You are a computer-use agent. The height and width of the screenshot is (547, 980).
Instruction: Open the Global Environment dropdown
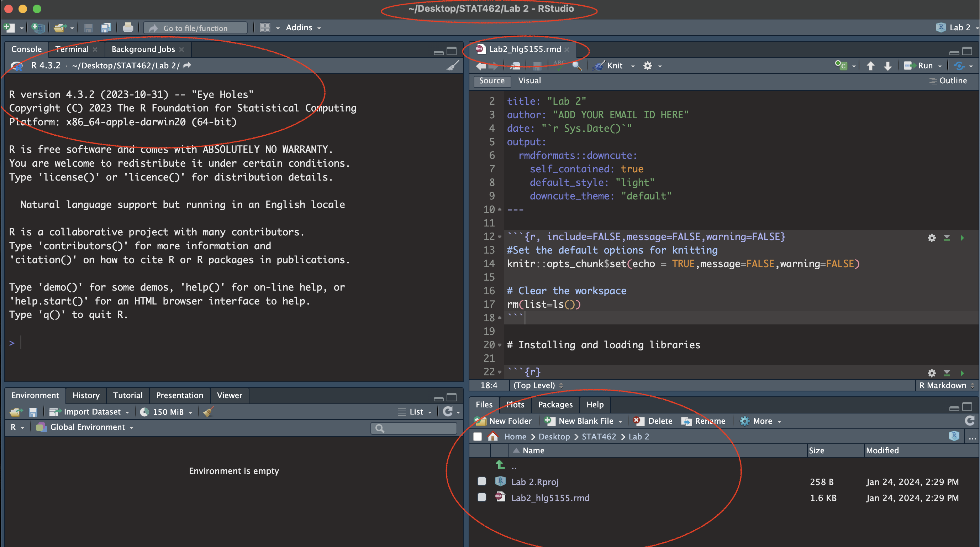[85, 427]
